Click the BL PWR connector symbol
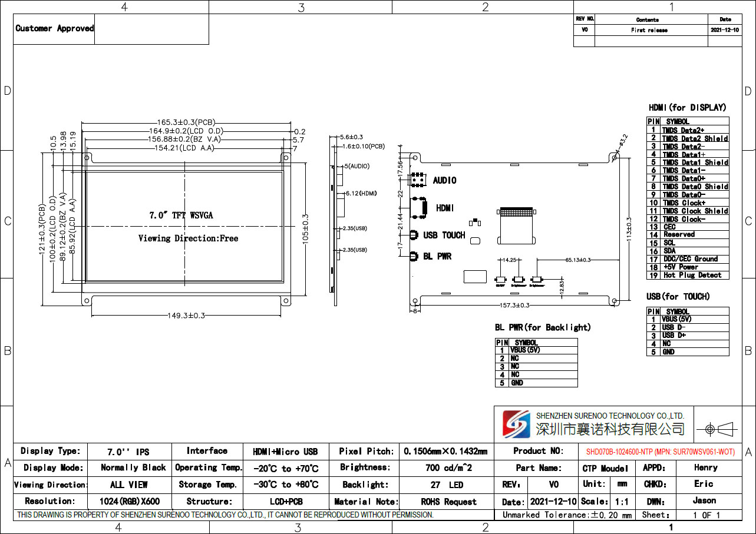The image size is (756, 534). pyautogui.click(x=414, y=256)
